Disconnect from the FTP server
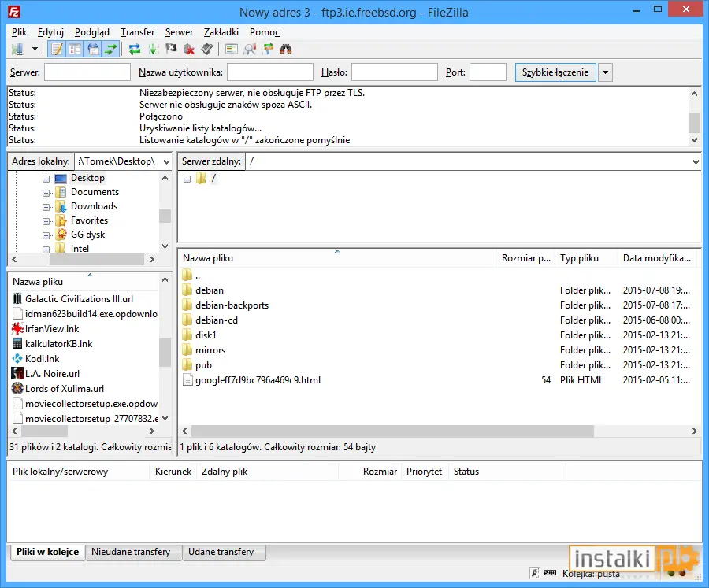Viewport: 709px width, 588px height. [189, 49]
